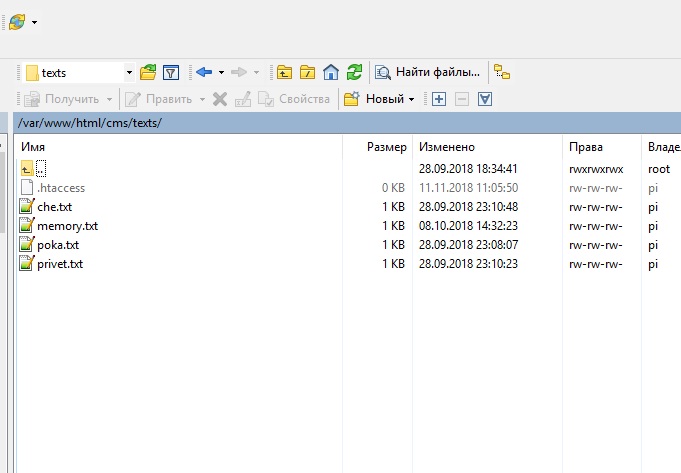Toggle the directory tree icon
Image resolution: width=681 pixels, height=473 pixels.
(502, 72)
